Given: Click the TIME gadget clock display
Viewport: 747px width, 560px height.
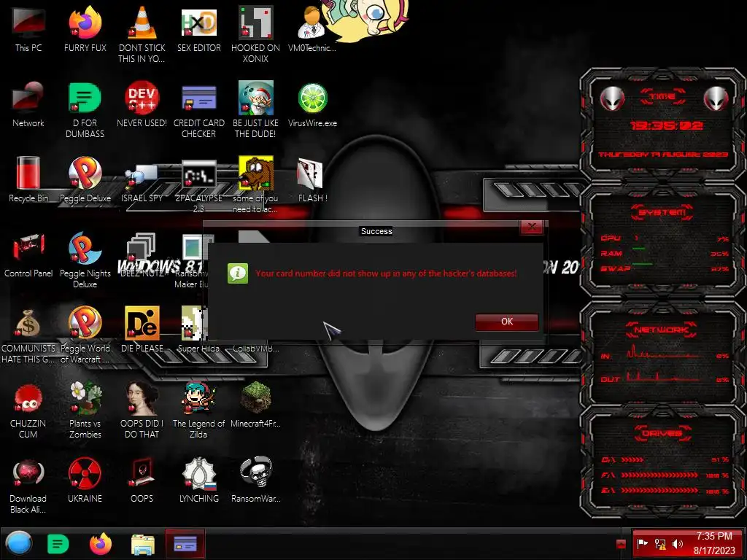Looking at the screenshot, I should click(x=666, y=125).
